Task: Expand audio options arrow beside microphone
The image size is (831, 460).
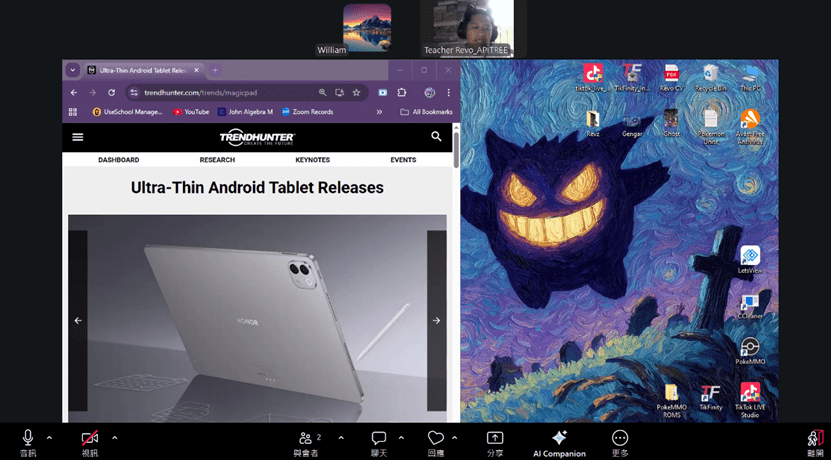Action: pos(49,438)
